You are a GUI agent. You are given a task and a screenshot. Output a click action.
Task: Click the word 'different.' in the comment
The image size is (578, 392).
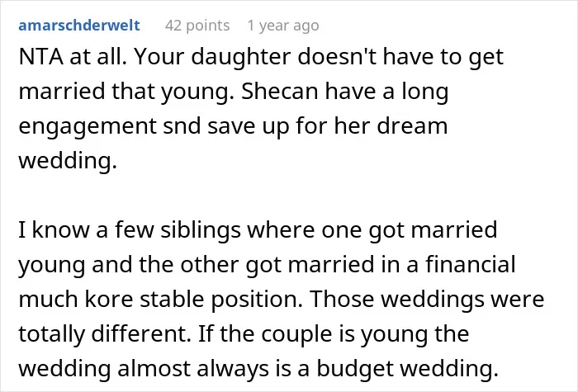(141, 334)
